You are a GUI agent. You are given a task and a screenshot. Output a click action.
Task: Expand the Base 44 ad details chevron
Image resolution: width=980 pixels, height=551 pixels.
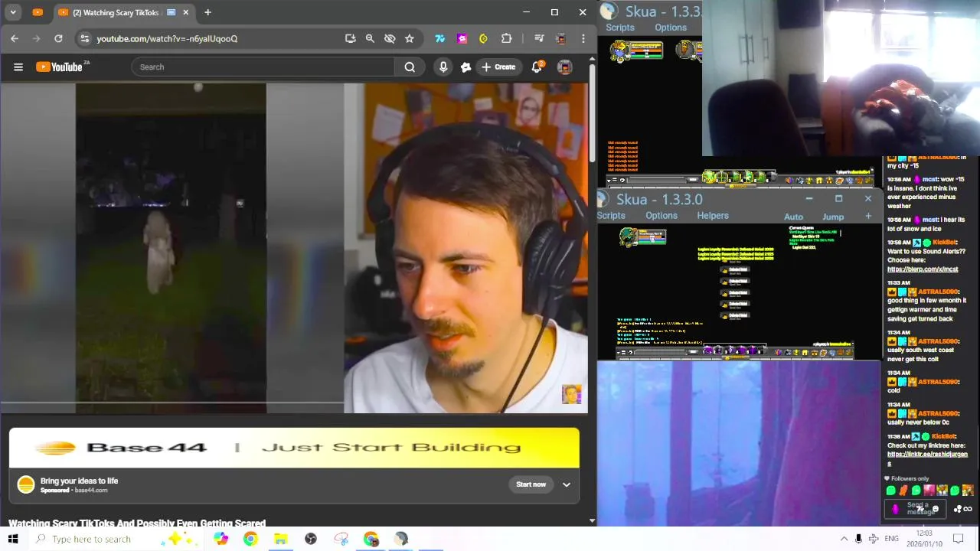[x=567, y=484]
